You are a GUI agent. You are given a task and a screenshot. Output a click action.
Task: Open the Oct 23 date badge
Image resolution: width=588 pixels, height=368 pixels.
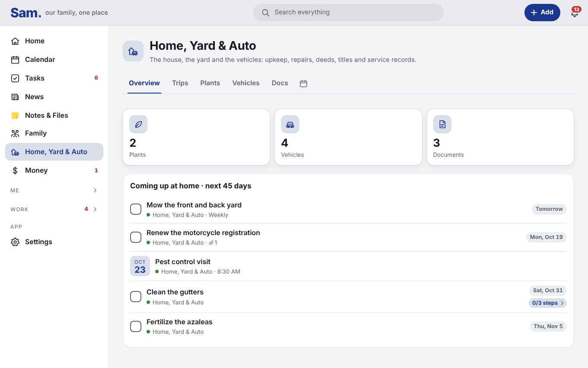point(140,266)
